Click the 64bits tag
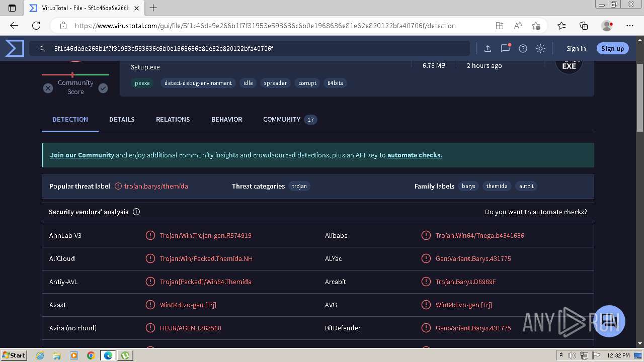 [335, 83]
